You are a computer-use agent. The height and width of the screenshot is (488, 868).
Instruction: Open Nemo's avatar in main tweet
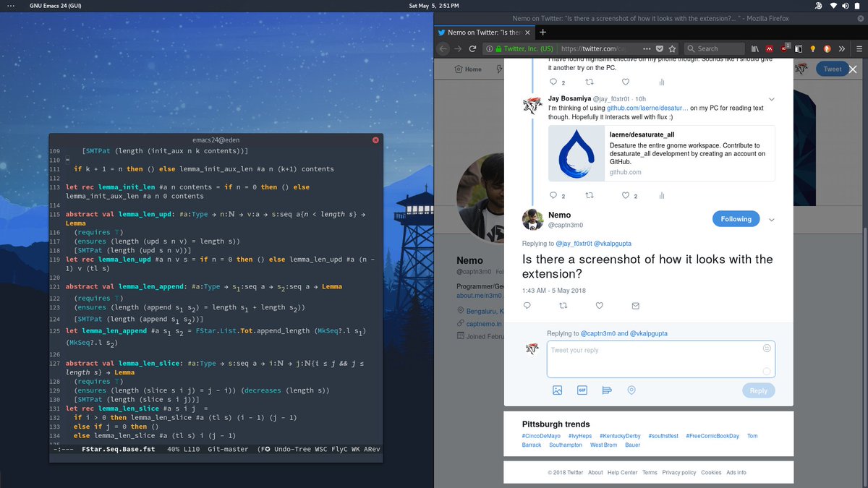[532, 220]
